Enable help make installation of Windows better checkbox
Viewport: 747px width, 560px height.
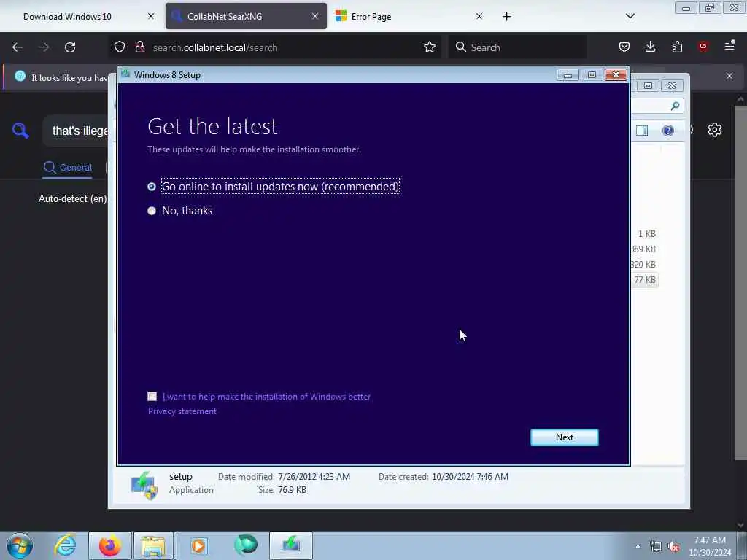pyautogui.click(x=152, y=396)
